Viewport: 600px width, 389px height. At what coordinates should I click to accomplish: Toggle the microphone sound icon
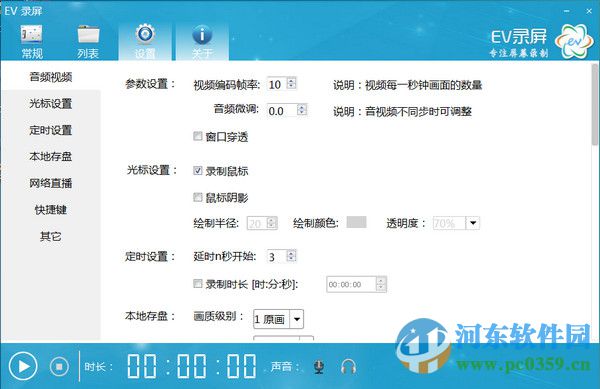[319, 367]
